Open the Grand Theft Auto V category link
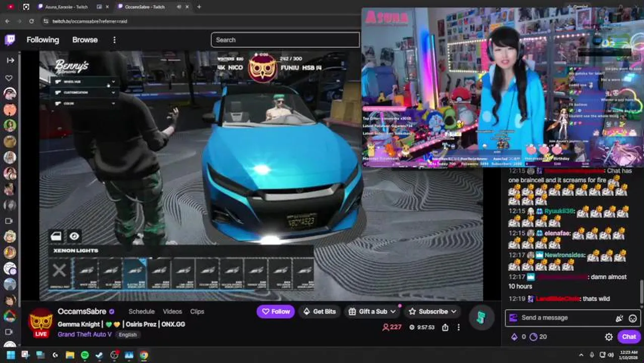 tap(84, 334)
